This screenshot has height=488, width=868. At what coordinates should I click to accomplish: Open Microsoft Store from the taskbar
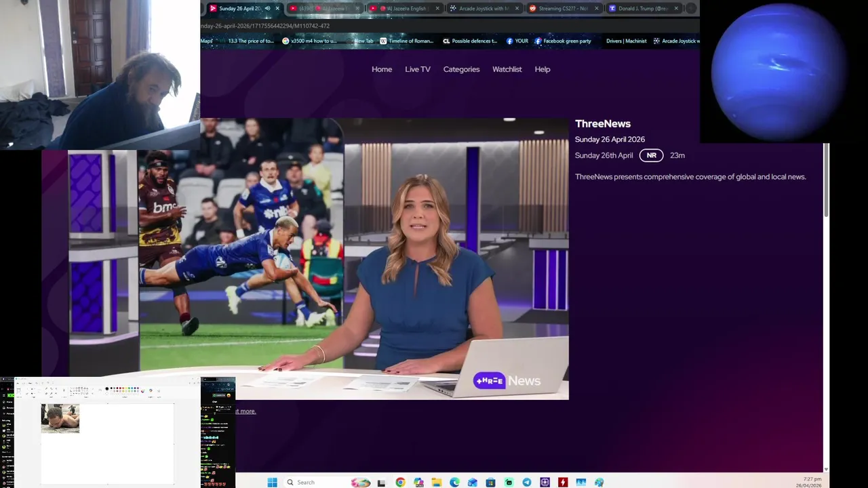tap(490, 483)
